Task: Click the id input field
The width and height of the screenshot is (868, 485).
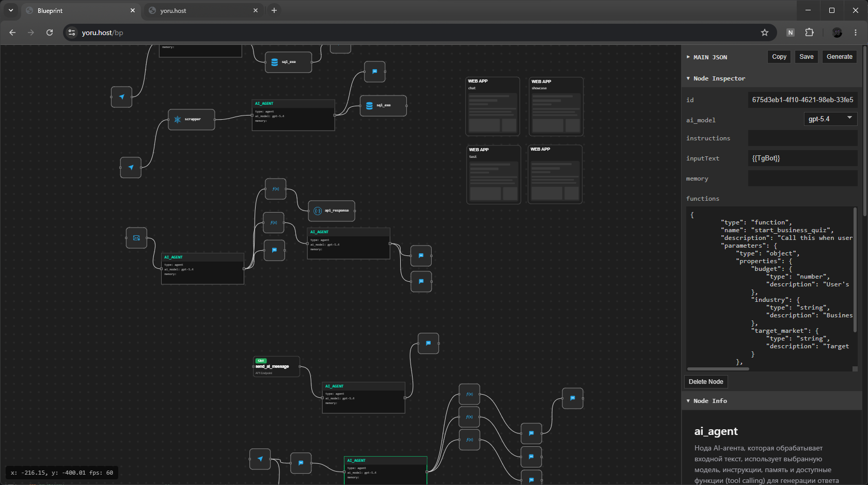Action: [x=802, y=100]
